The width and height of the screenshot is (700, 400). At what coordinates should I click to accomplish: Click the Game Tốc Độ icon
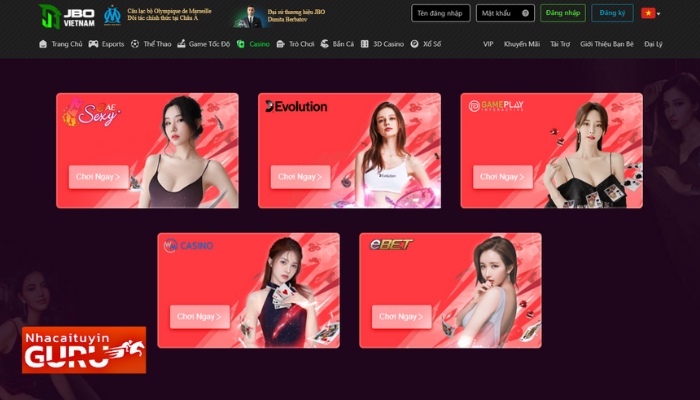tap(181, 43)
